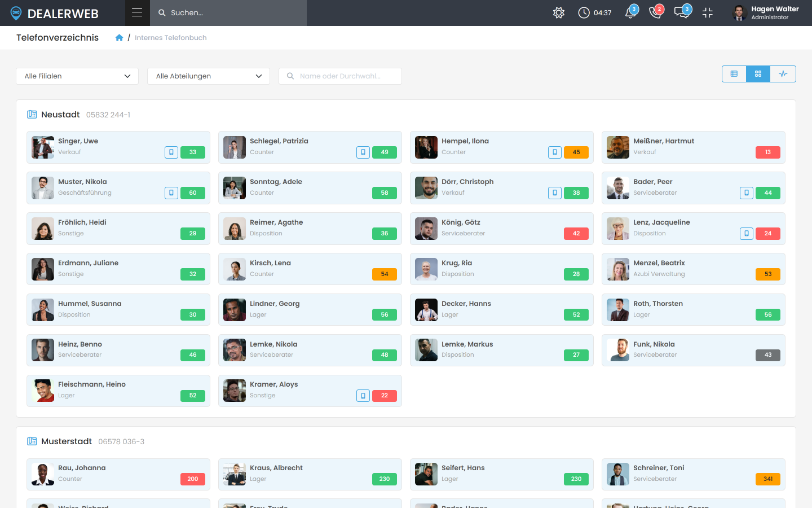Click mobile phone icon for Bader, Peer
This screenshot has height=508, width=812.
coord(747,193)
